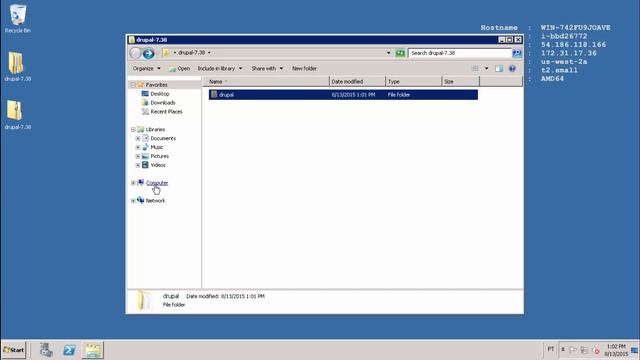Create a New folder from toolbar
This screenshot has width=640, height=360.
pyautogui.click(x=304, y=69)
